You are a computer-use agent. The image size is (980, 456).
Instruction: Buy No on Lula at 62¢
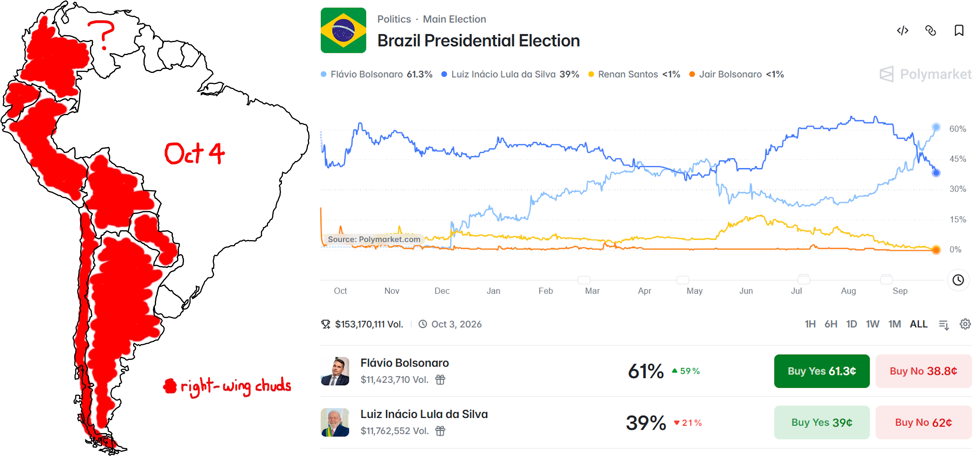pyautogui.click(x=923, y=422)
